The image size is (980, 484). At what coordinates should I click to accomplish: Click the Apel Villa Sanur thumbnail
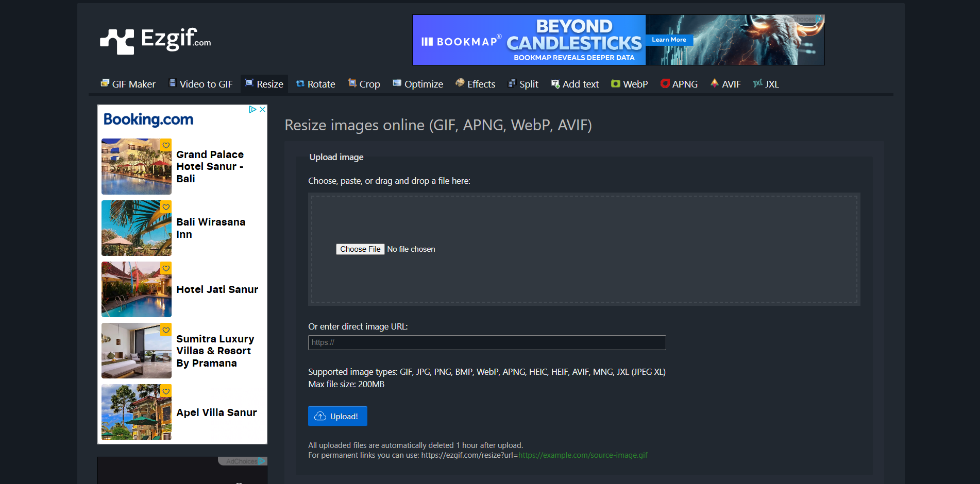coord(137,412)
